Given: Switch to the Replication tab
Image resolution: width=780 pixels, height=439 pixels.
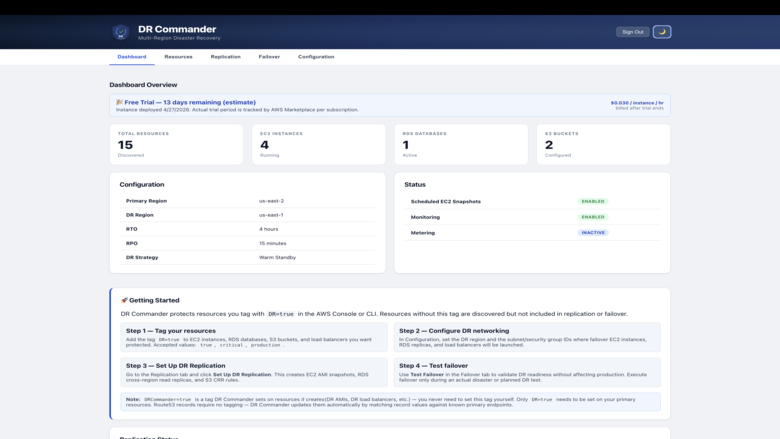Looking at the screenshot, I should (225, 57).
